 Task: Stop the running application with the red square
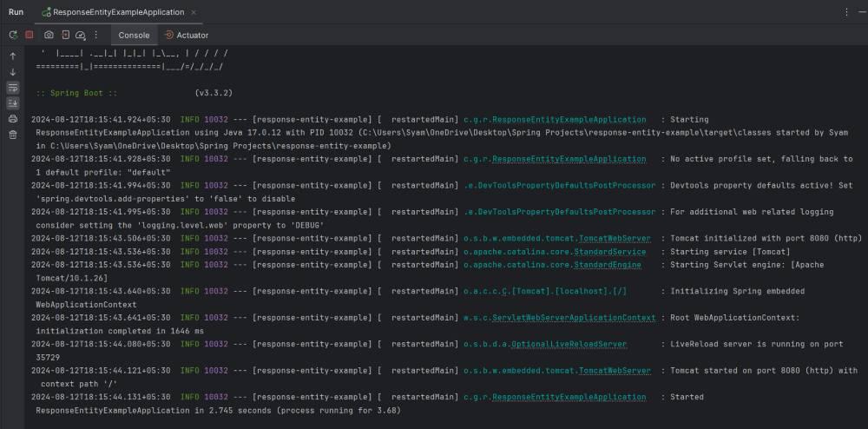[x=30, y=35]
